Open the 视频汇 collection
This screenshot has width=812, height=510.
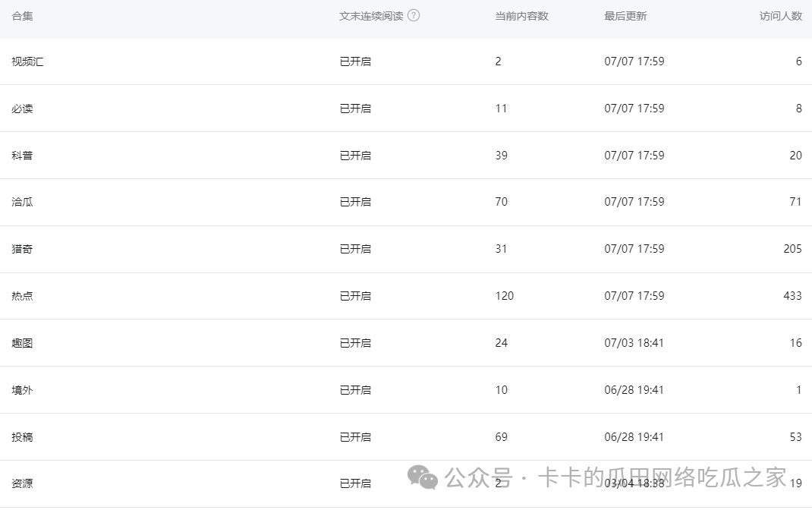pyautogui.click(x=27, y=61)
